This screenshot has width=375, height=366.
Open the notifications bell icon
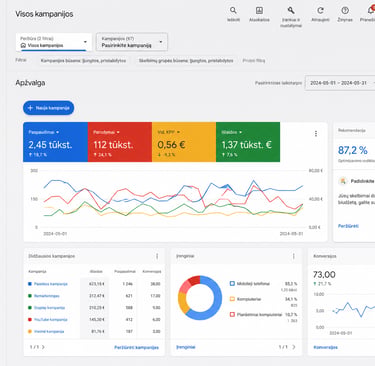371,10
